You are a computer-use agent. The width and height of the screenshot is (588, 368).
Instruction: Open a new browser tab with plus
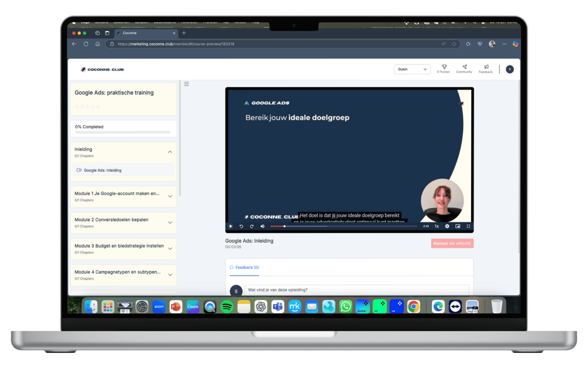184,33
